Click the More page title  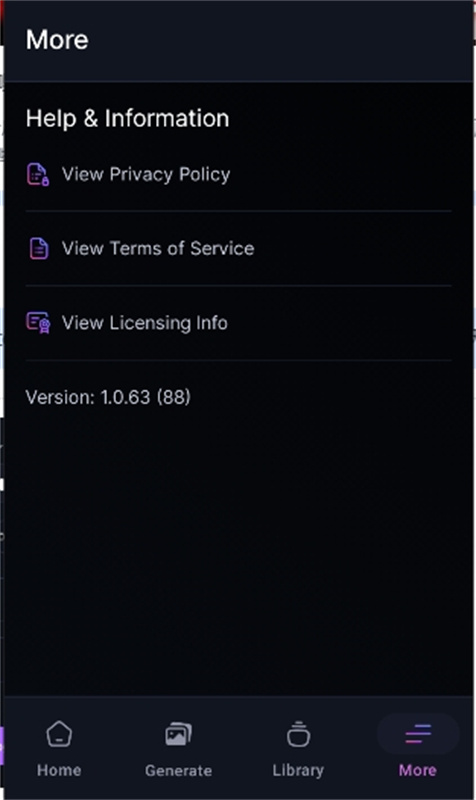(57, 40)
